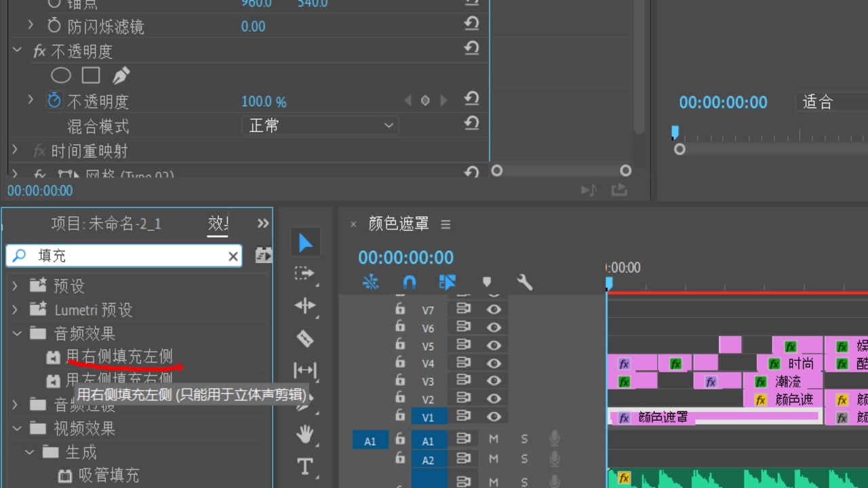Select the Slip tool
Image resolution: width=868 pixels, height=488 pixels.
[x=304, y=370]
